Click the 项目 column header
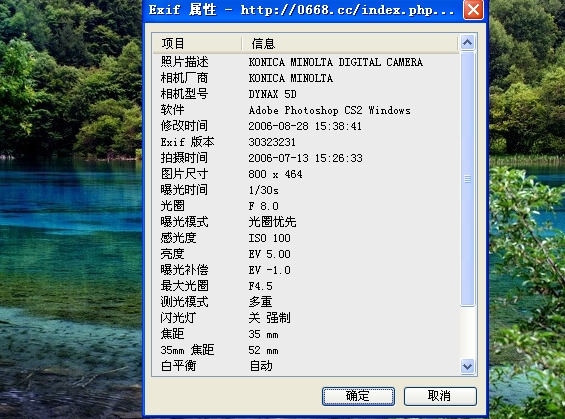 click(x=197, y=44)
